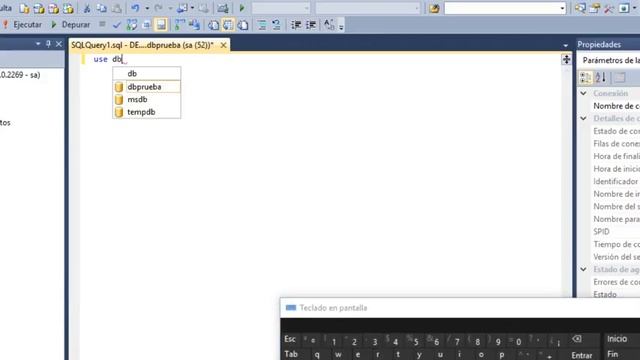This screenshot has width=640, height=360.
Task: Click the green Start play icon
Action: point(242,8)
